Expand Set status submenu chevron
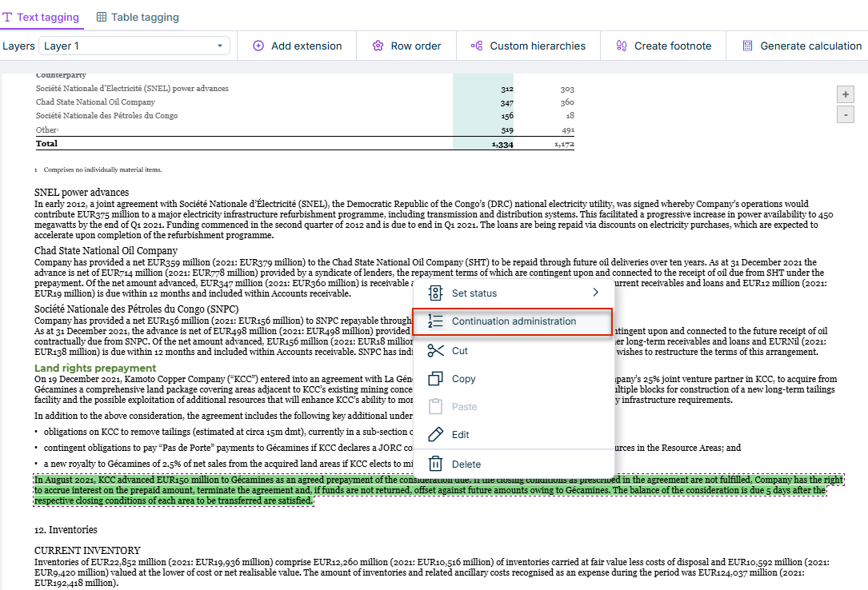The height and width of the screenshot is (590, 868). click(596, 293)
